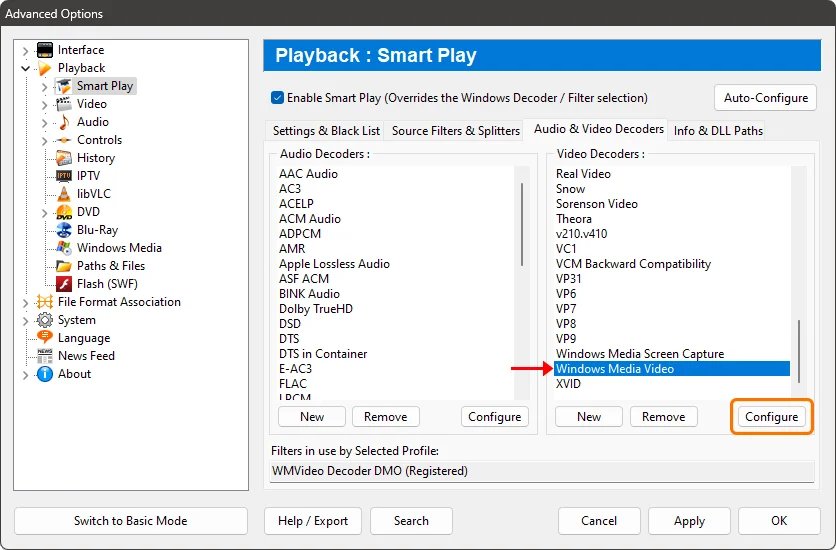The height and width of the screenshot is (550, 836).
Task: Click the Video clapperboard icon
Action: tap(64, 104)
